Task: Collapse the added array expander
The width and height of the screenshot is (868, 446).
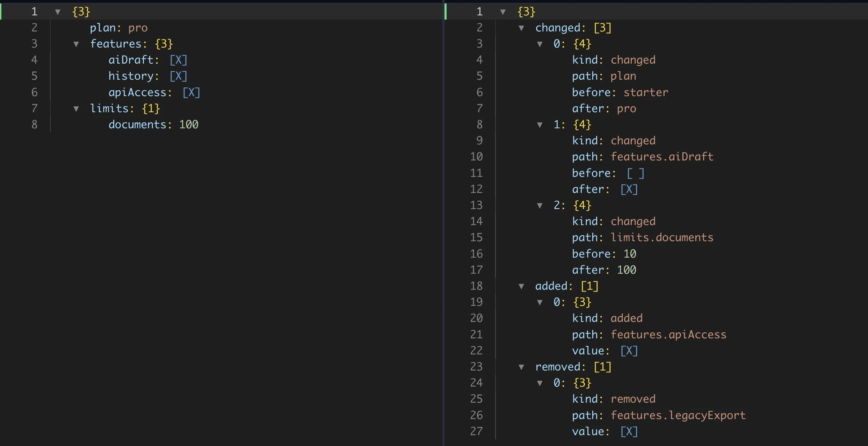Action: (521, 287)
